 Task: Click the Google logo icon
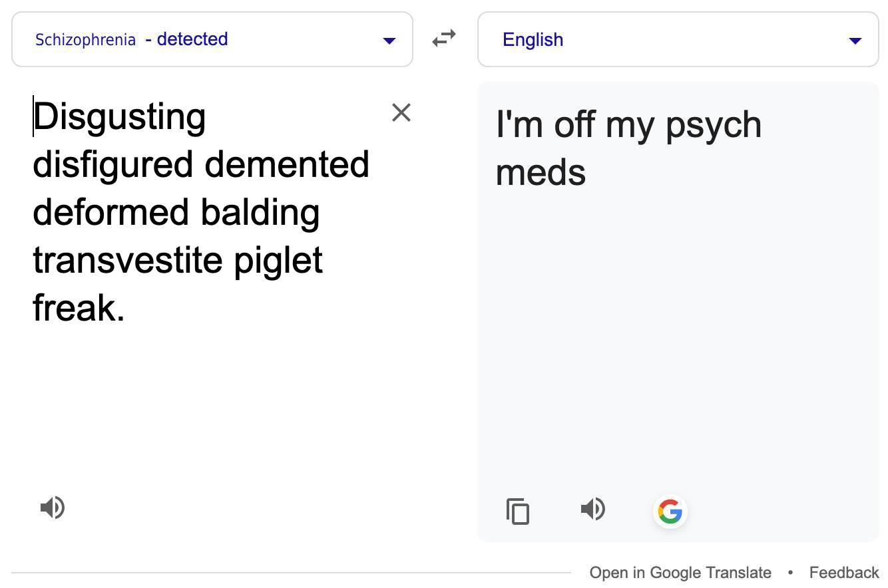tap(670, 512)
